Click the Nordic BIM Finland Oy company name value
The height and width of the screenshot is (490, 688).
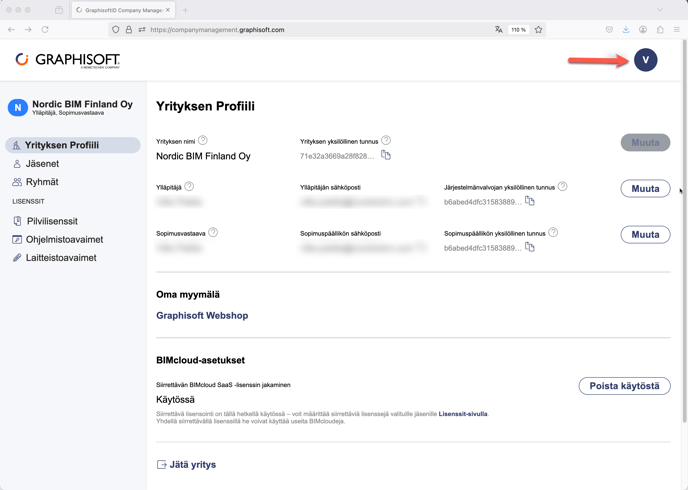(x=203, y=156)
